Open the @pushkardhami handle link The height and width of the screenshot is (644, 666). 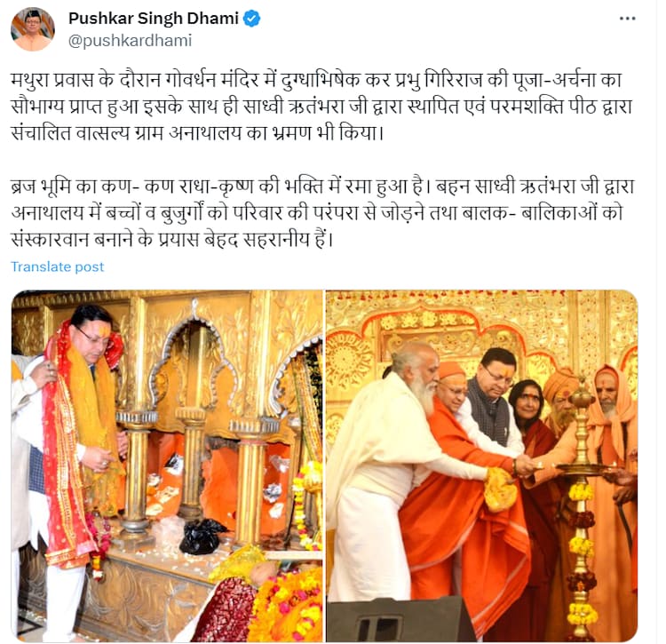coord(130,41)
